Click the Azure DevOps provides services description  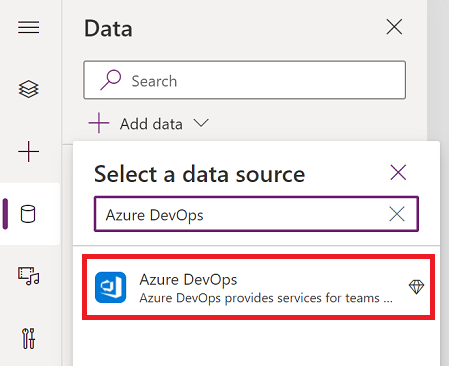point(266,298)
